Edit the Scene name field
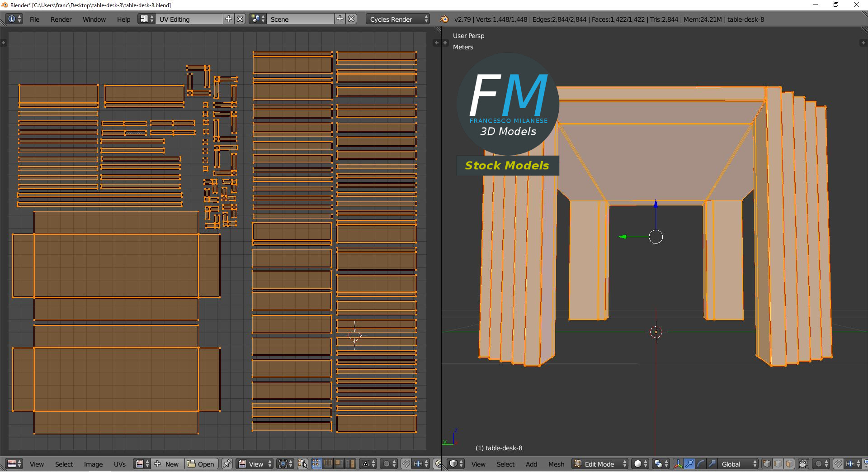 click(x=301, y=19)
